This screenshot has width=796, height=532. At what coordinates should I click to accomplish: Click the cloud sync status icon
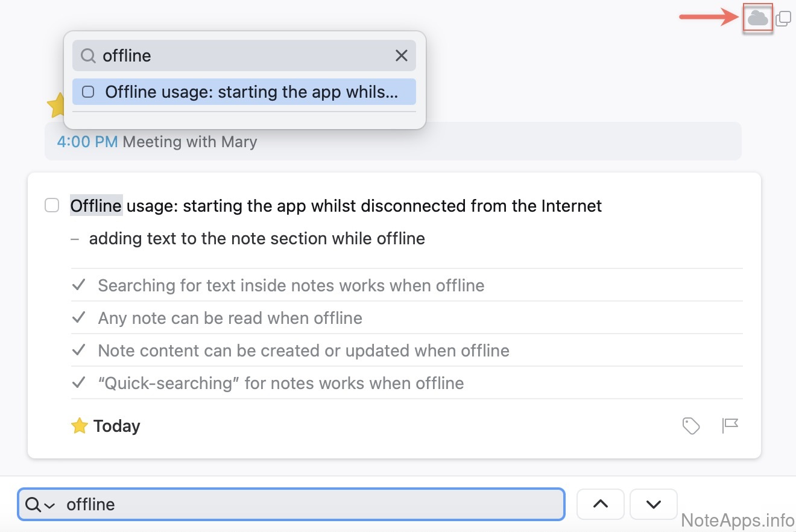pyautogui.click(x=757, y=19)
